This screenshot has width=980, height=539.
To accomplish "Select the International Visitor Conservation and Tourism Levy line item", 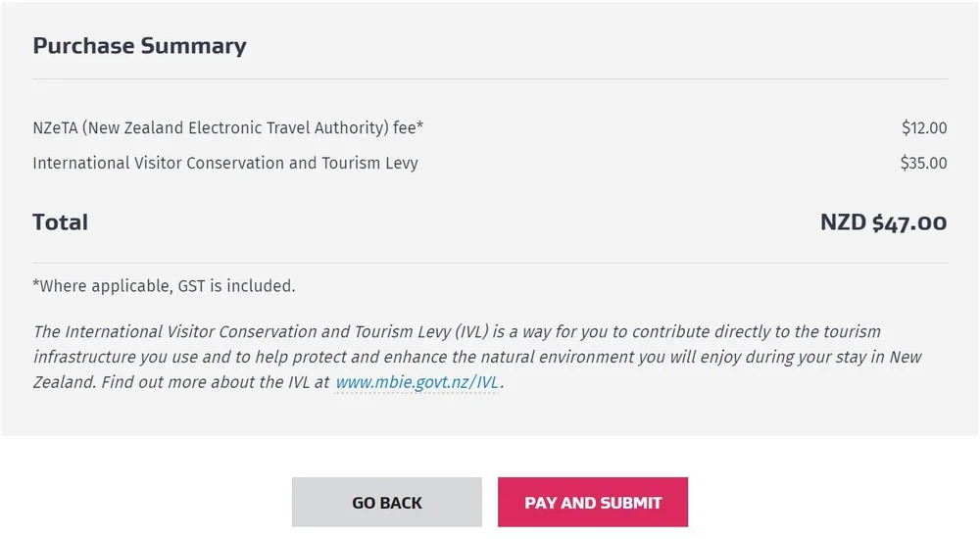I will click(225, 163).
